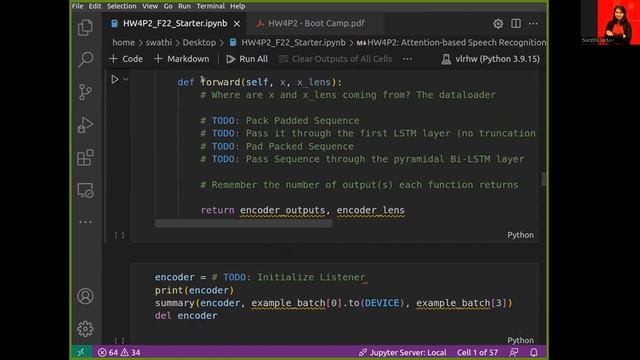The width and height of the screenshot is (640, 360).
Task: Open more notebook toolbar actions ellipsis
Action: 407,59
